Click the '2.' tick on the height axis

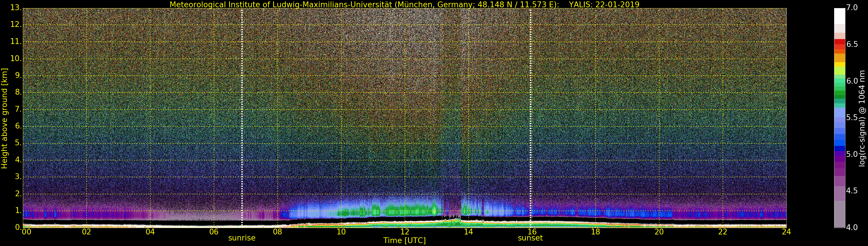point(18,193)
